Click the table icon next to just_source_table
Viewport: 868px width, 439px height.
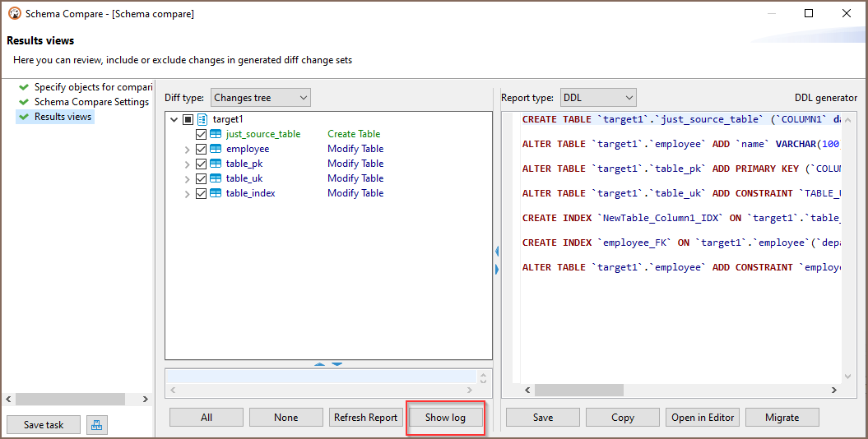point(216,134)
